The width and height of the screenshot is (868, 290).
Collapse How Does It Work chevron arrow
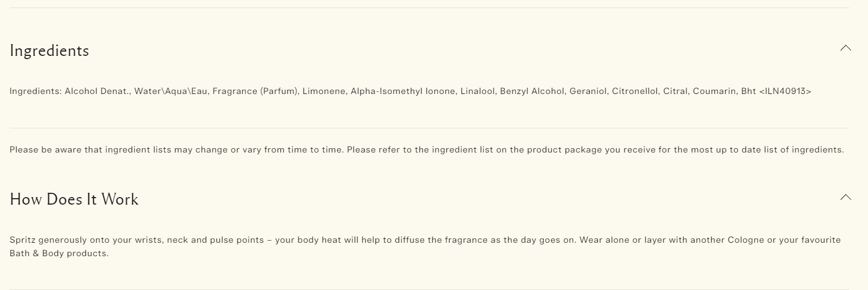tap(845, 198)
